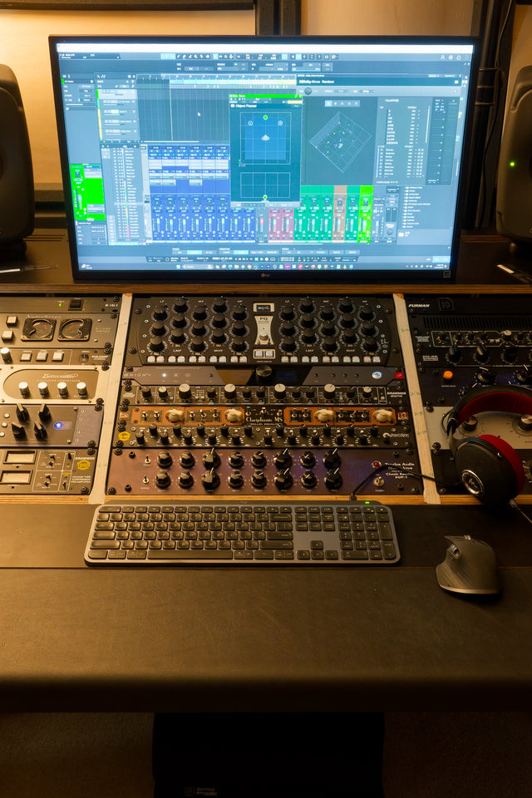Select the center object marker in Object Panner

coord(265,138)
